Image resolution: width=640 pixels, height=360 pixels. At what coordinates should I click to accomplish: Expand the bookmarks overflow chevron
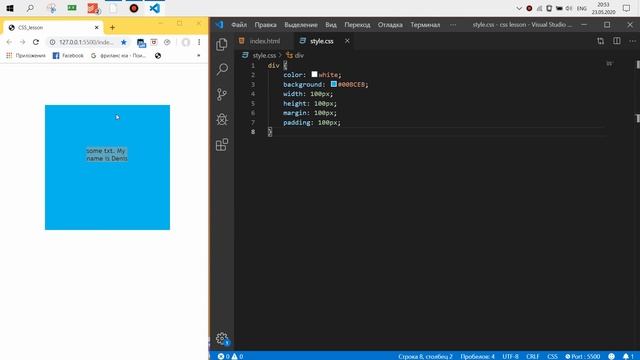199,56
